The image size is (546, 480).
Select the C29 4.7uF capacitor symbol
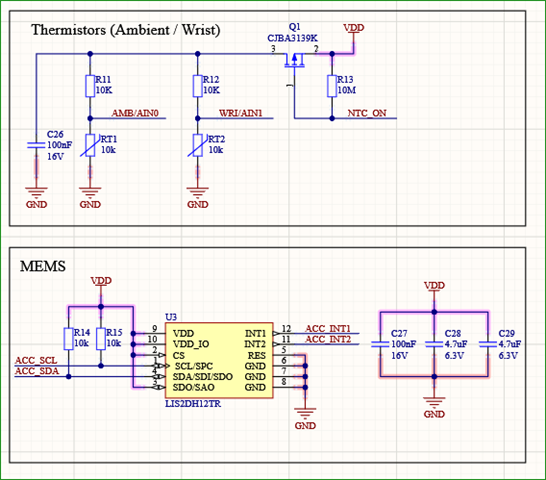pyautogui.click(x=488, y=344)
